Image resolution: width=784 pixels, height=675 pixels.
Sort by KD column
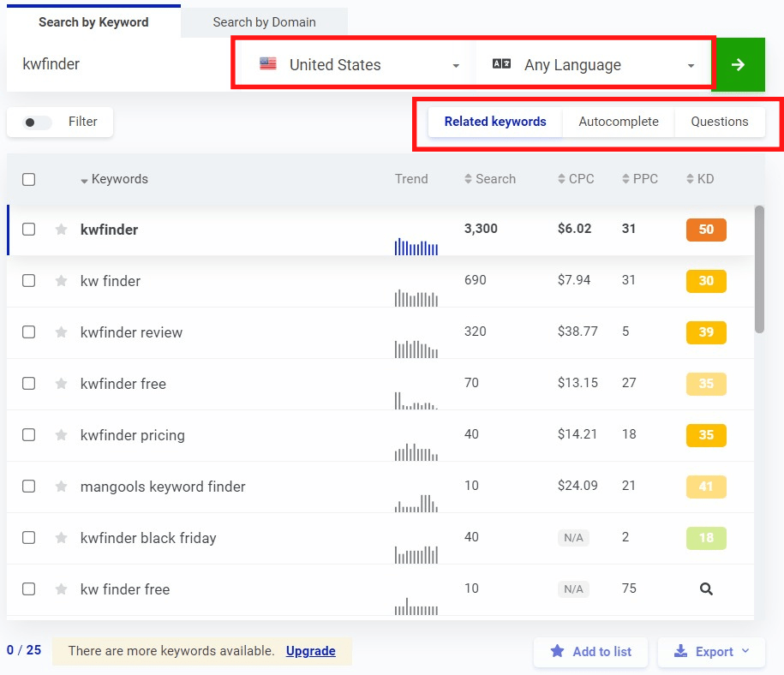point(701,179)
